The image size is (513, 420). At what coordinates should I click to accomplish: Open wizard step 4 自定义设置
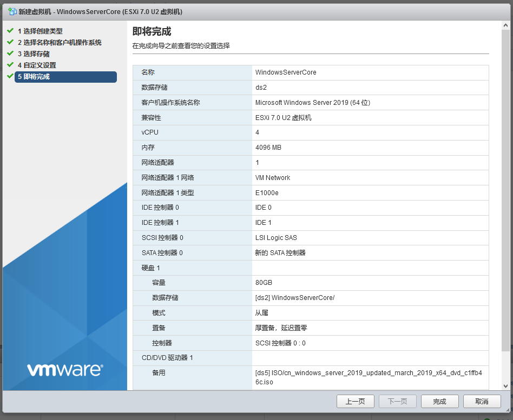pyautogui.click(x=37, y=65)
